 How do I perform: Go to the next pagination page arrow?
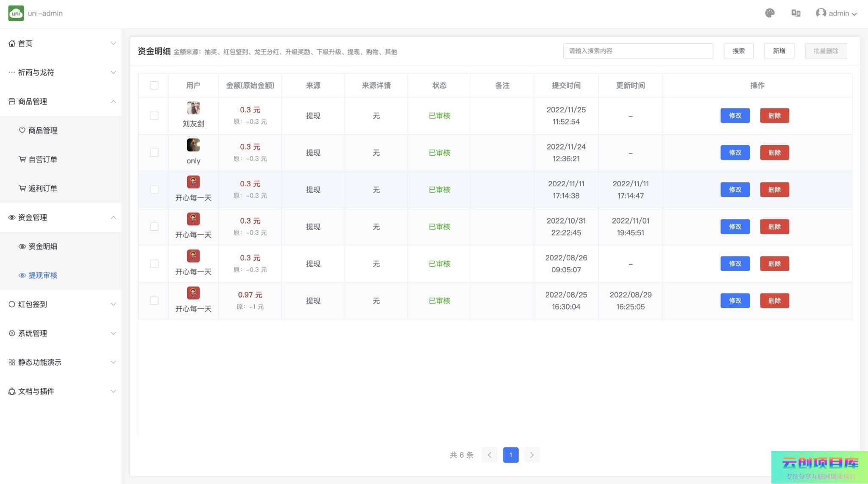click(531, 455)
